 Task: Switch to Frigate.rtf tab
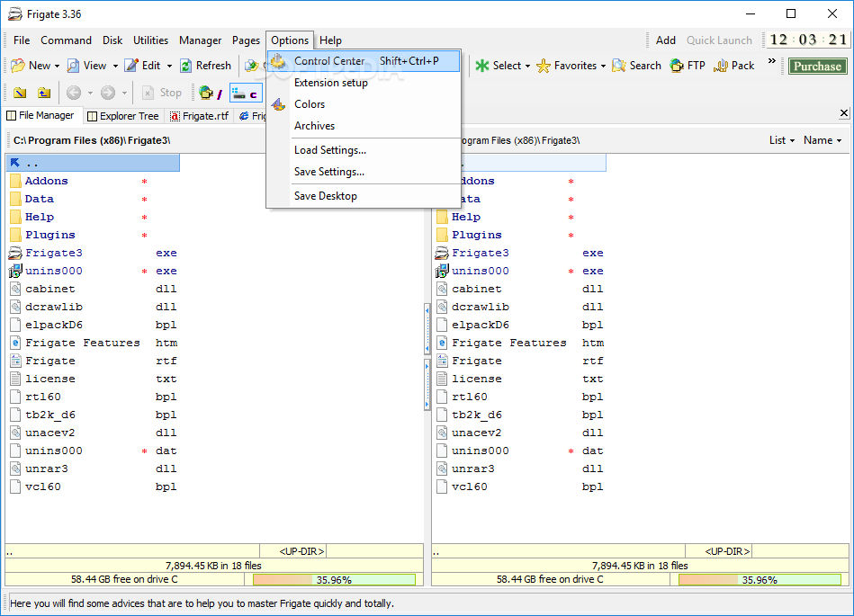pyautogui.click(x=200, y=116)
